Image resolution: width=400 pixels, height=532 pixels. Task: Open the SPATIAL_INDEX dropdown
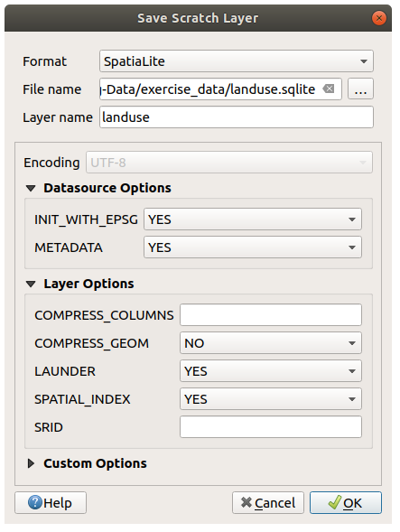click(x=271, y=399)
